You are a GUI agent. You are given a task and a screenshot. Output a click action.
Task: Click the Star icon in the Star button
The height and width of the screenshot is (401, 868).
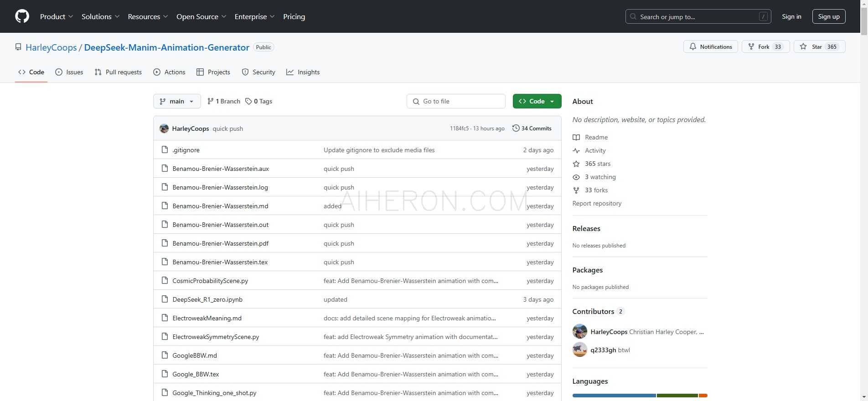(x=803, y=47)
